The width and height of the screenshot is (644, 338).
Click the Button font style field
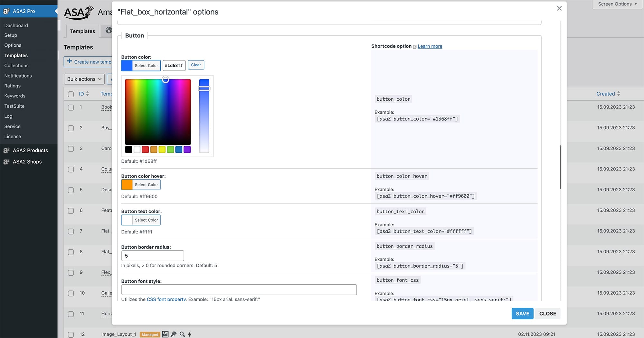[x=239, y=290]
